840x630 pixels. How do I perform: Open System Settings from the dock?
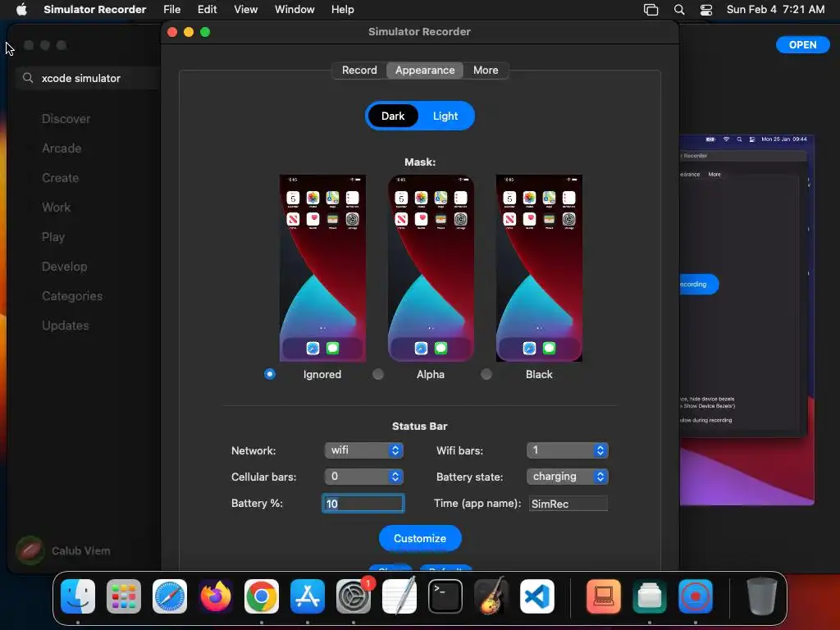click(354, 596)
